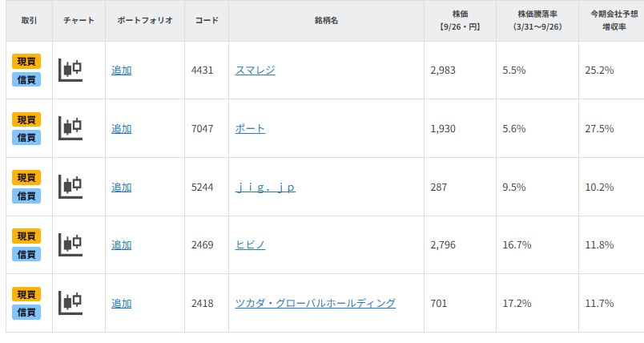Open the chart icon for ヒビノ

point(71,244)
